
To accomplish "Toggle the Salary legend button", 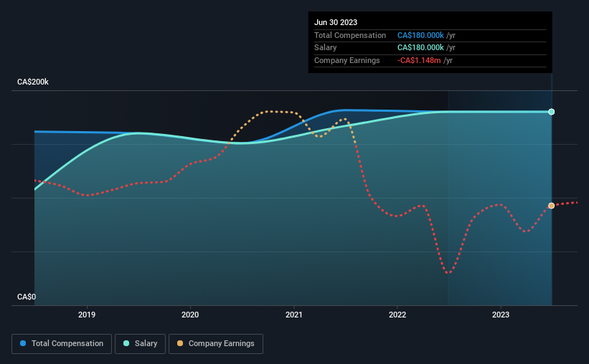I will pyautogui.click(x=140, y=344).
